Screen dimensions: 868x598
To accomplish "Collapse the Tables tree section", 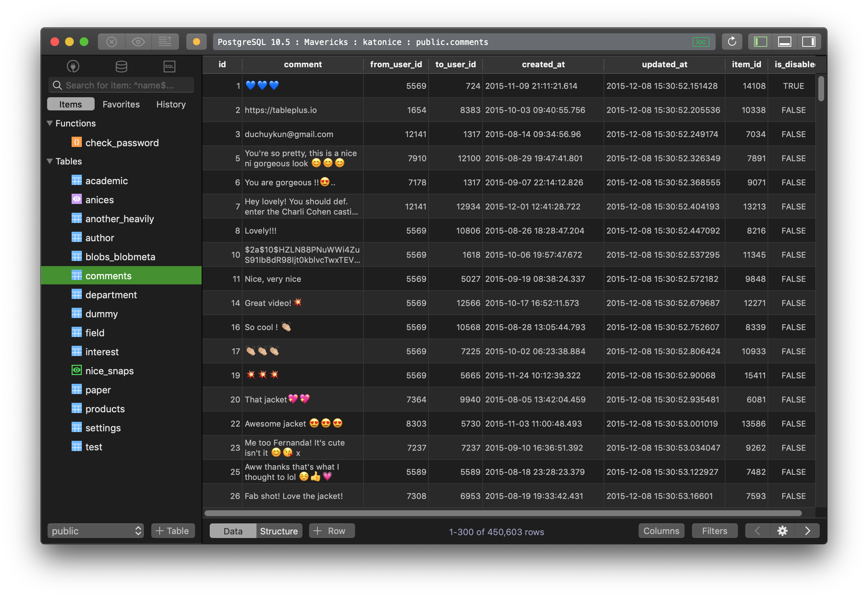I will (49, 161).
